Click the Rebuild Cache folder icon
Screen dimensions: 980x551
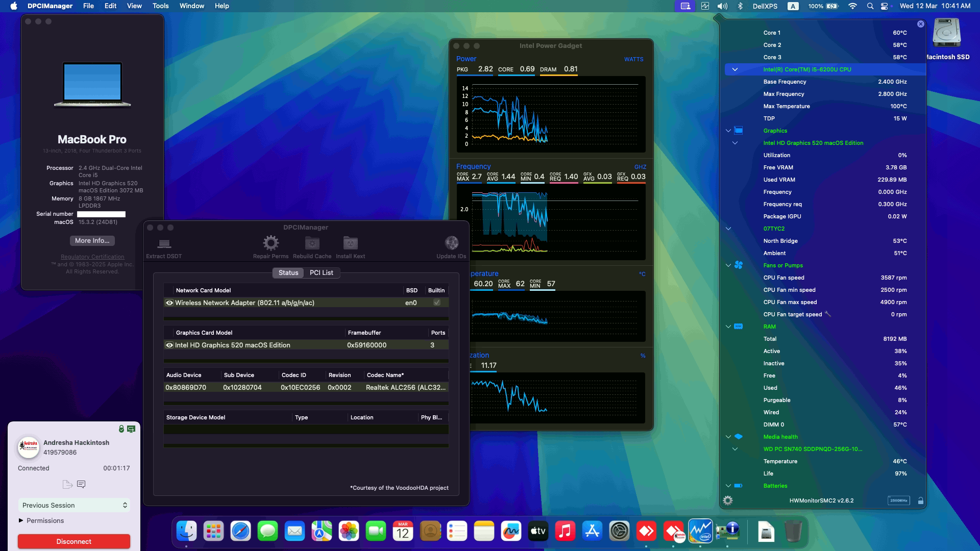click(x=313, y=243)
